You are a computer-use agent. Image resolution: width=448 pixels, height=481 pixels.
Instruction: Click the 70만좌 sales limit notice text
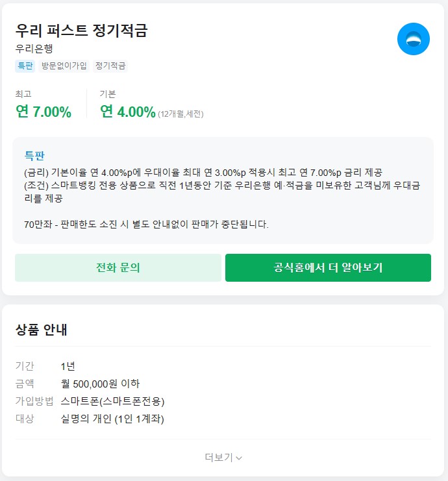point(146,225)
